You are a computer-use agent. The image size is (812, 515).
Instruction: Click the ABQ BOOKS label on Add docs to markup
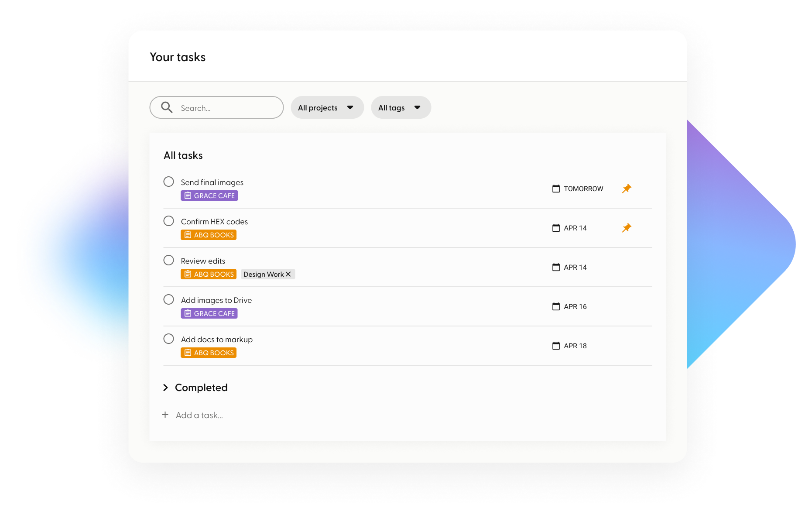209,353
